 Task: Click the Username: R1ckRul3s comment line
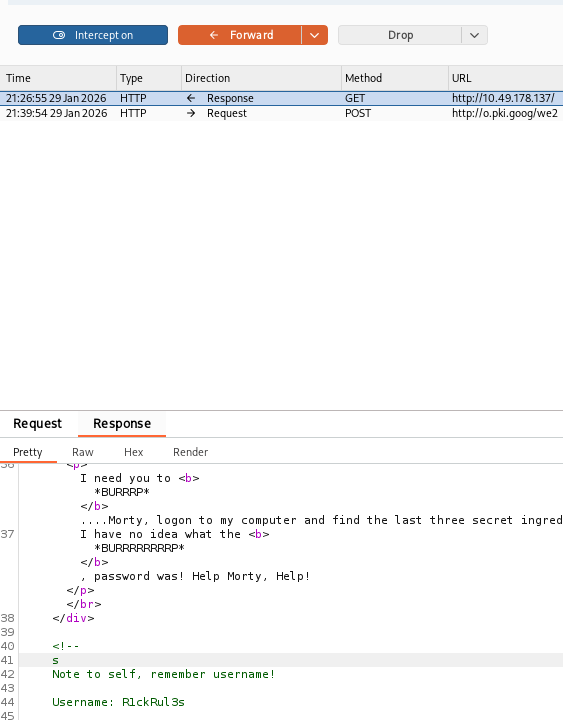pos(118,702)
